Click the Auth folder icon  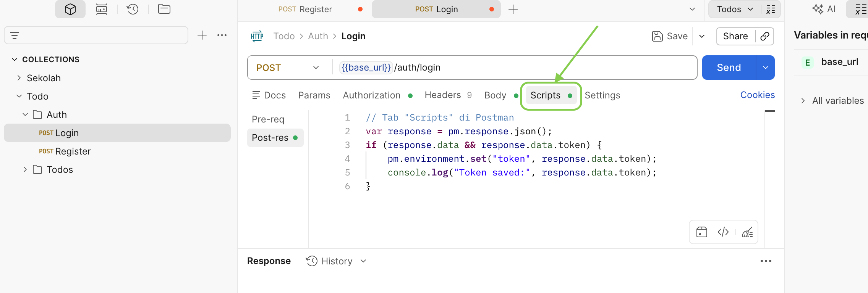37,114
